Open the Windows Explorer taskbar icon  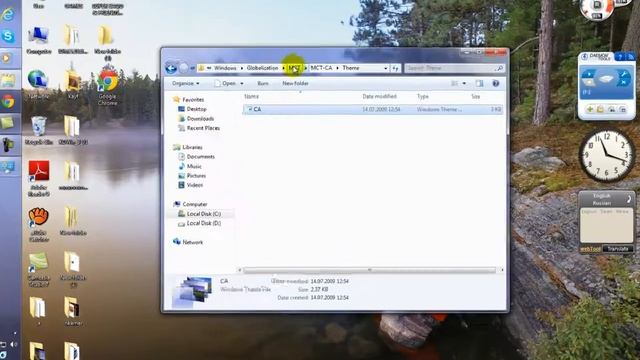(x=7, y=80)
